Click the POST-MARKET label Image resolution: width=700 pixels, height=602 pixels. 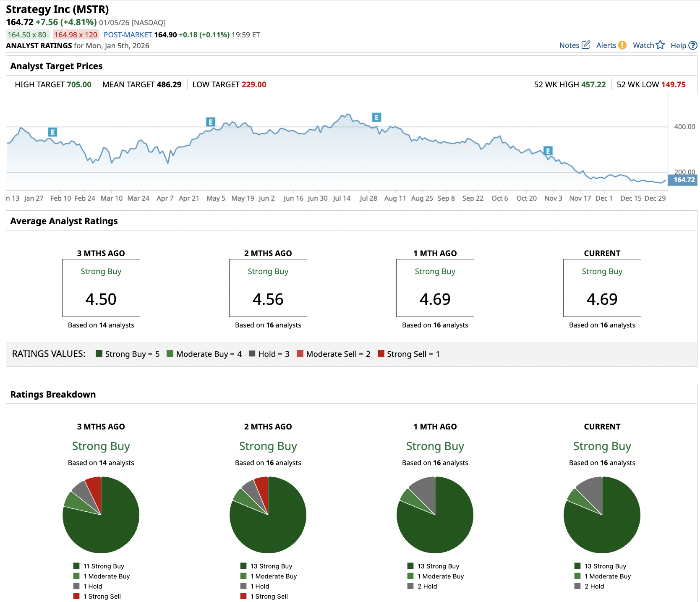tap(128, 35)
